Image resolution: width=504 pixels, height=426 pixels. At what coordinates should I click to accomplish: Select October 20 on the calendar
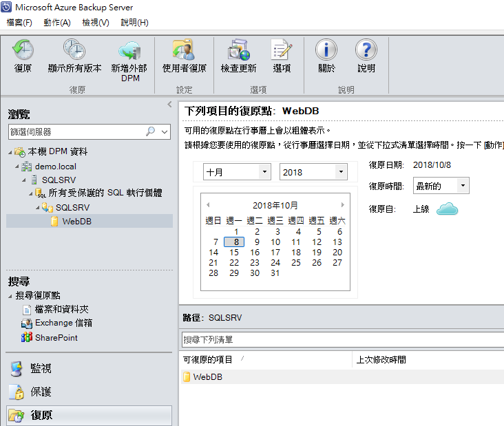click(x=337, y=252)
